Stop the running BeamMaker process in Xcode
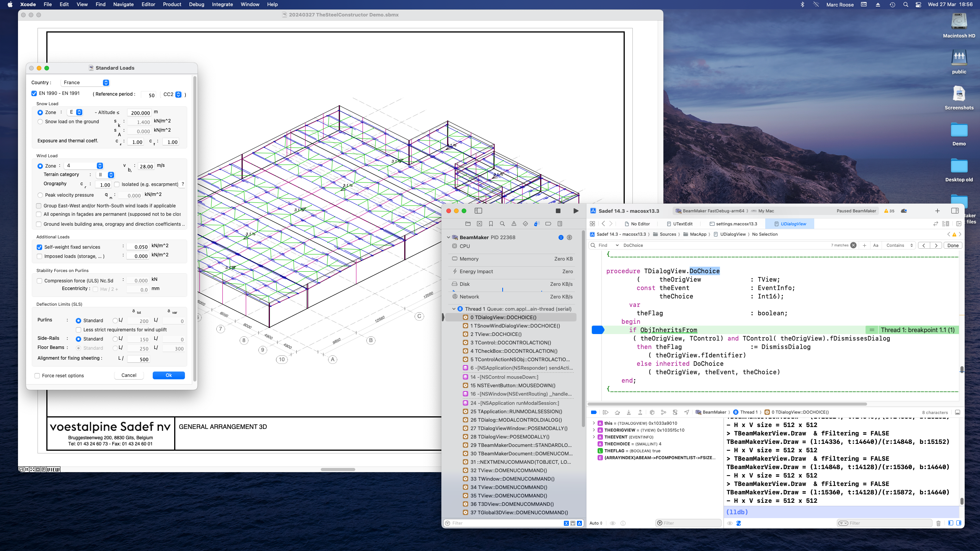980x551 pixels. click(x=558, y=211)
